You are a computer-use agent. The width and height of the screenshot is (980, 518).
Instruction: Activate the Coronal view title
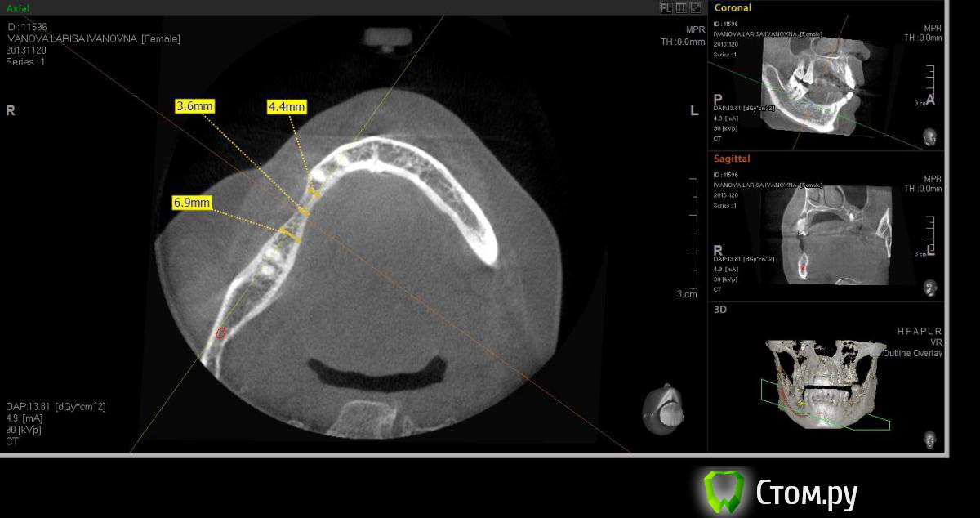coord(733,7)
